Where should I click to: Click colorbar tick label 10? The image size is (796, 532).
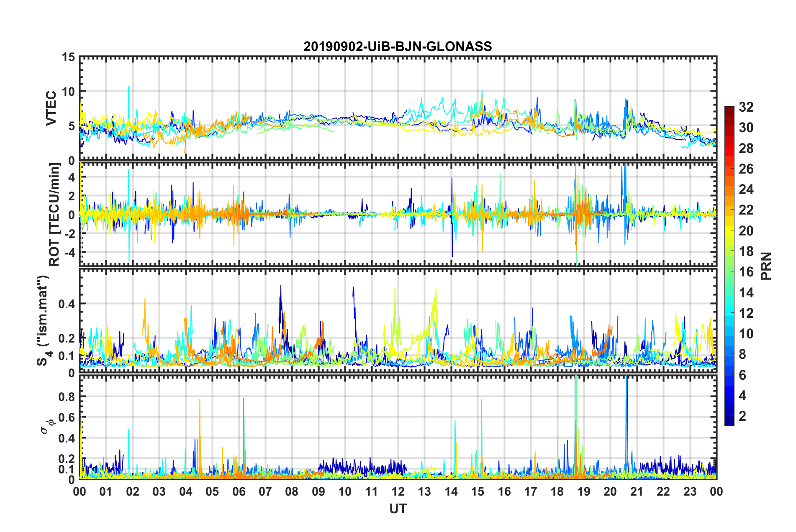tap(746, 334)
